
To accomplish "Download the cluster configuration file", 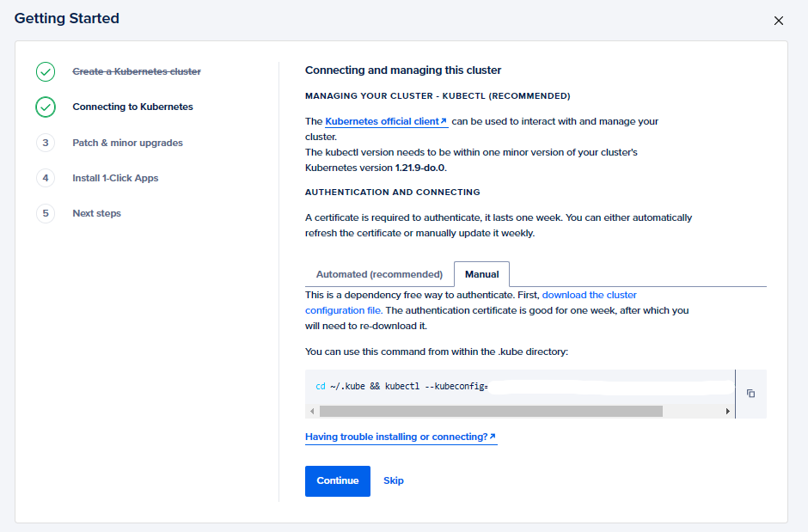I will click(x=589, y=295).
